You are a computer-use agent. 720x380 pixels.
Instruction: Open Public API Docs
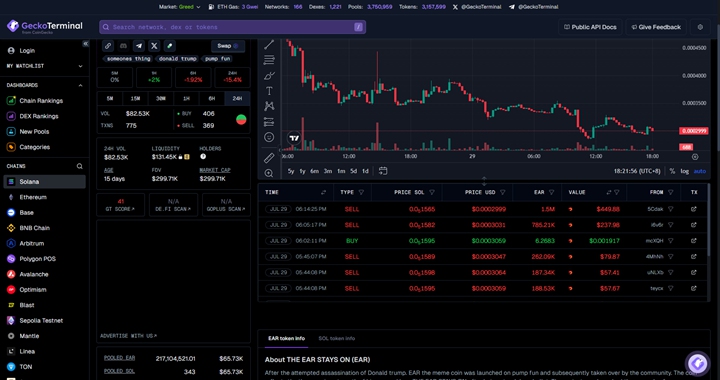pos(590,27)
